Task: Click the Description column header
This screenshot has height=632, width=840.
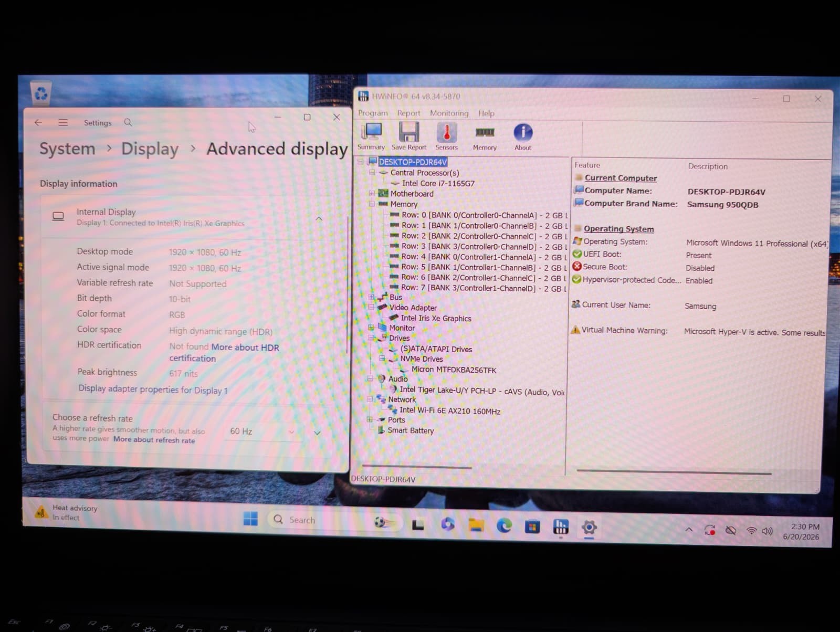Action: [x=708, y=166]
